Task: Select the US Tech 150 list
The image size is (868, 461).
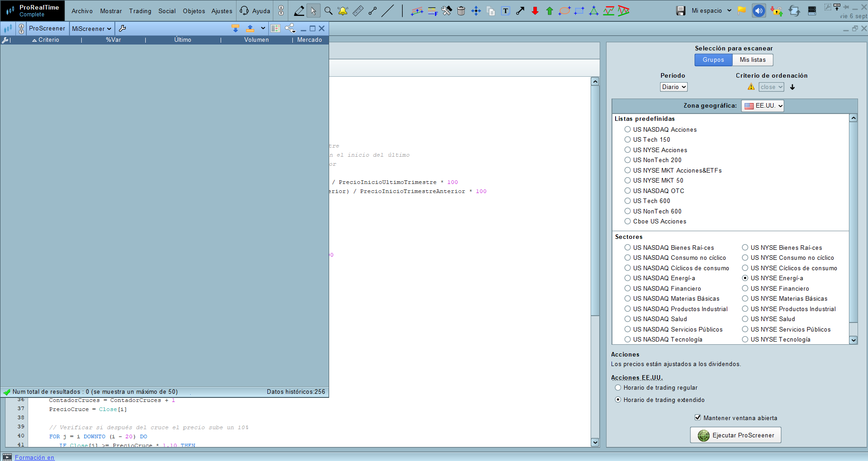Action: (x=628, y=140)
